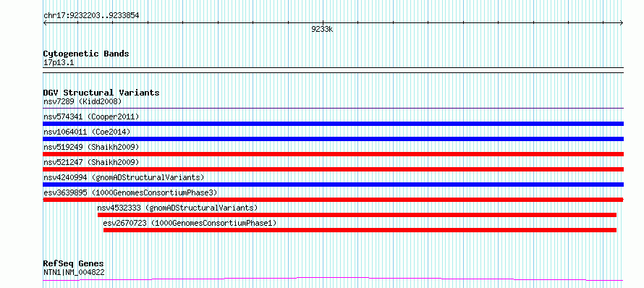The height and width of the screenshot is (288, 644).
Task: Click the blue nsv574341 variant bar
Action: pos(333,124)
